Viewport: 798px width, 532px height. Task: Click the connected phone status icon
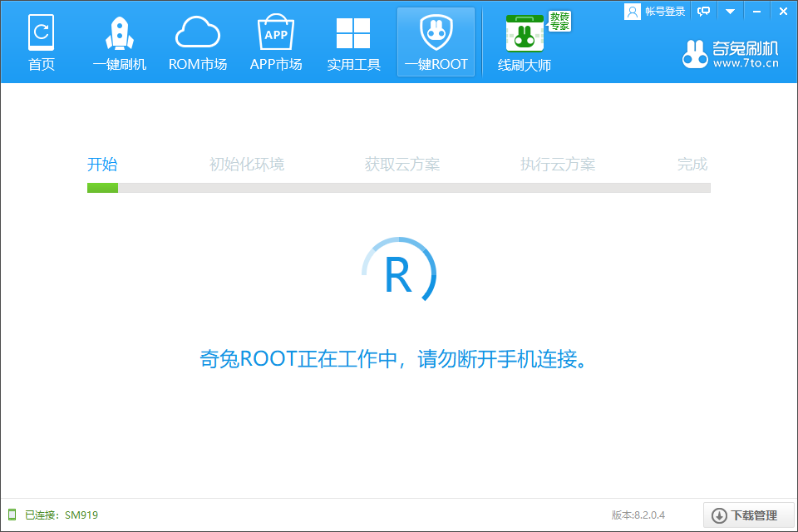12,515
